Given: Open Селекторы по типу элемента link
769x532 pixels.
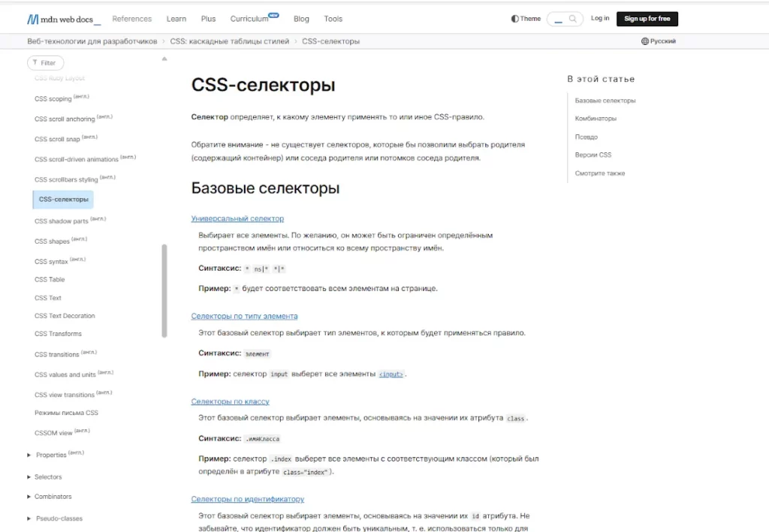Looking at the screenshot, I should tap(244, 316).
